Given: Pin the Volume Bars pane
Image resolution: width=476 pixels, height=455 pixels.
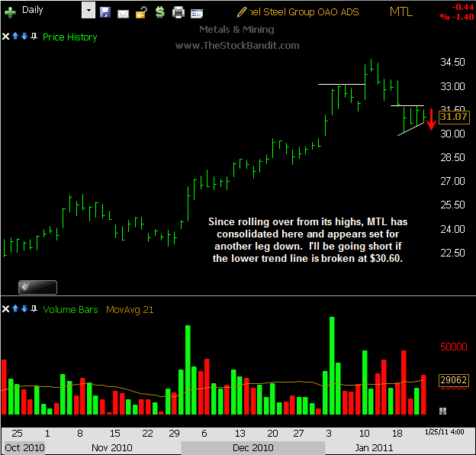Looking at the screenshot, I should tap(34, 309).
